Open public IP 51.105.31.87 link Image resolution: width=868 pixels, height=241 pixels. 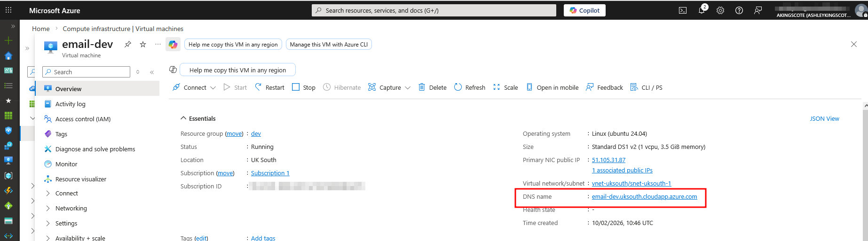click(608, 160)
